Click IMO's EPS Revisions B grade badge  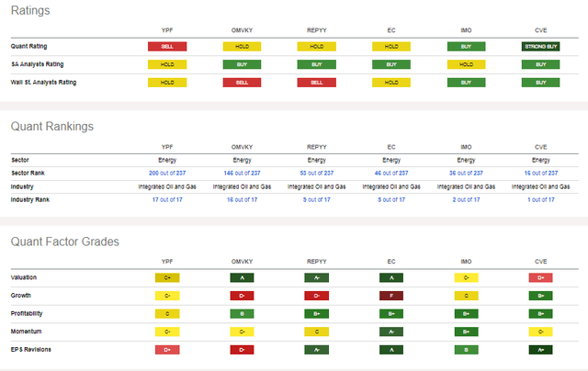click(466, 350)
